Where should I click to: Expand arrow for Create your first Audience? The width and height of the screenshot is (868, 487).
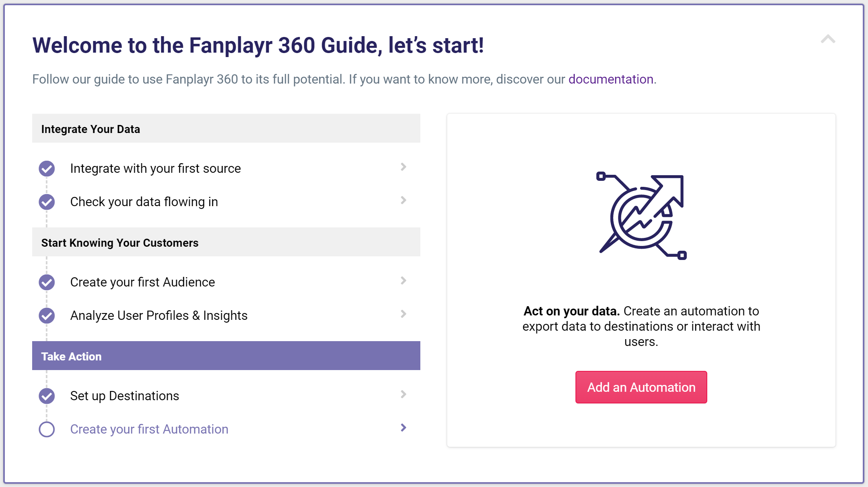(x=403, y=280)
